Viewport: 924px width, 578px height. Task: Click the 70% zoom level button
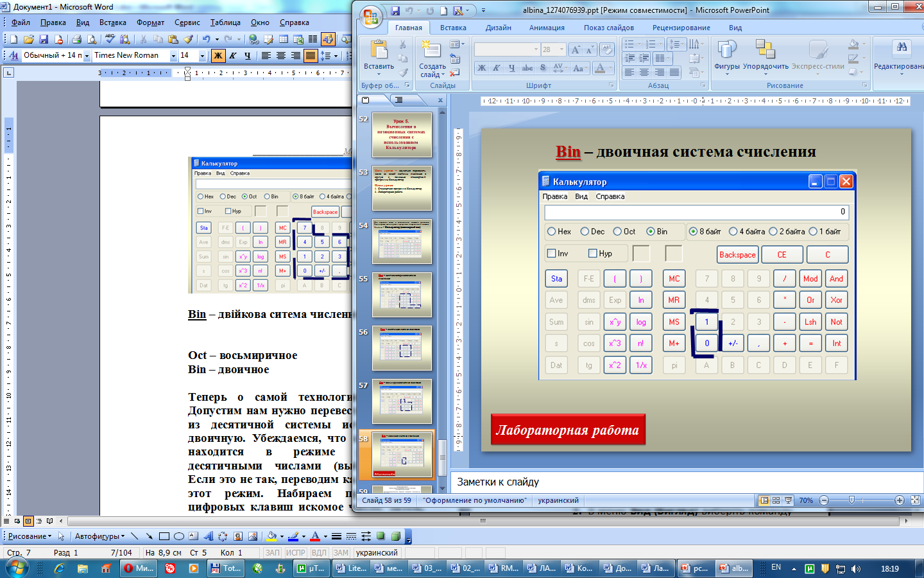(807, 500)
